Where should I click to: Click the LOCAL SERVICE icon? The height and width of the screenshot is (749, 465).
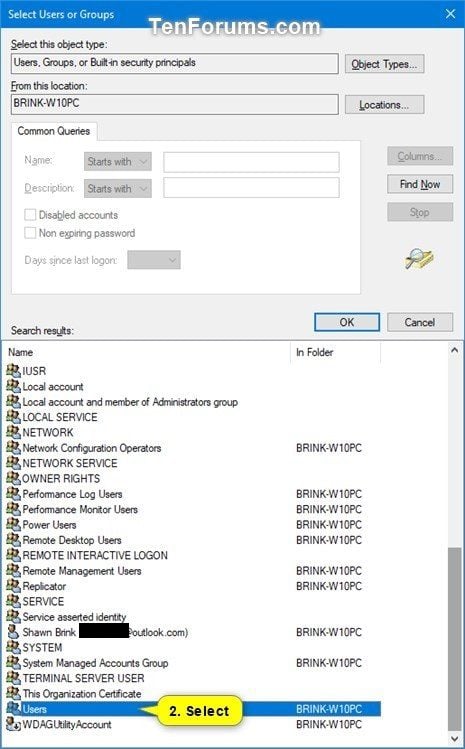(x=13, y=417)
